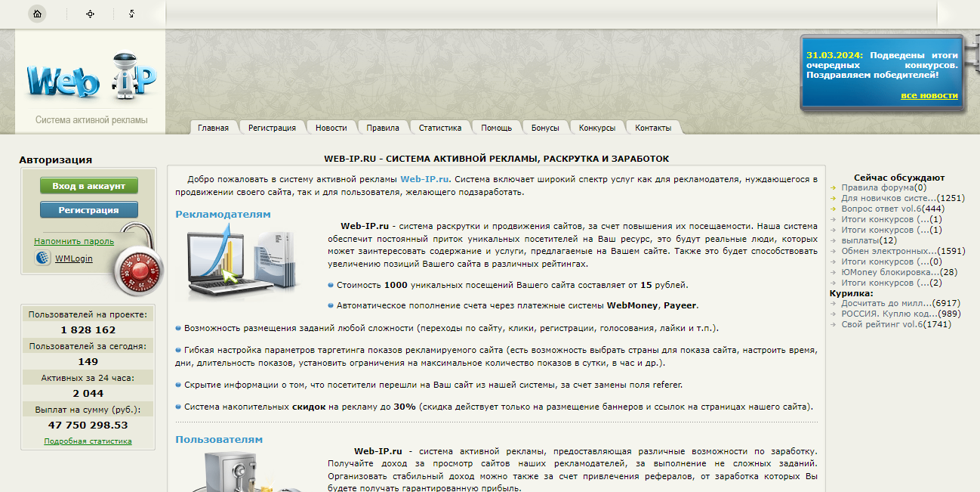980x492 pixels.
Task: Open the Главная tab
Action: (x=213, y=128)
